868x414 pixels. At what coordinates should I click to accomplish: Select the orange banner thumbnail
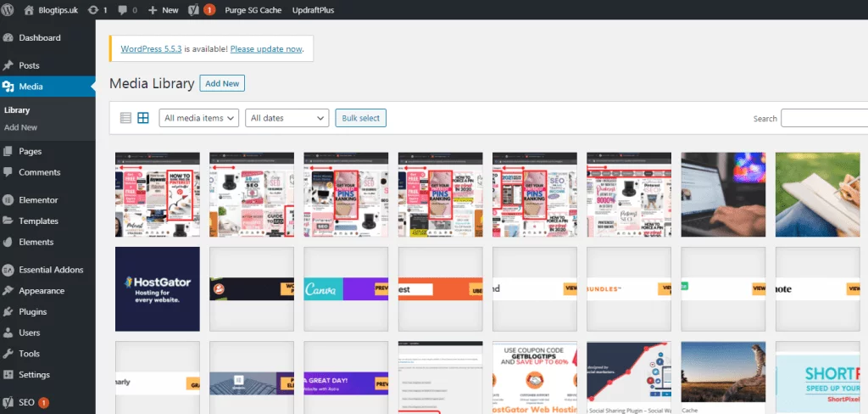click(x=441, y=289)
